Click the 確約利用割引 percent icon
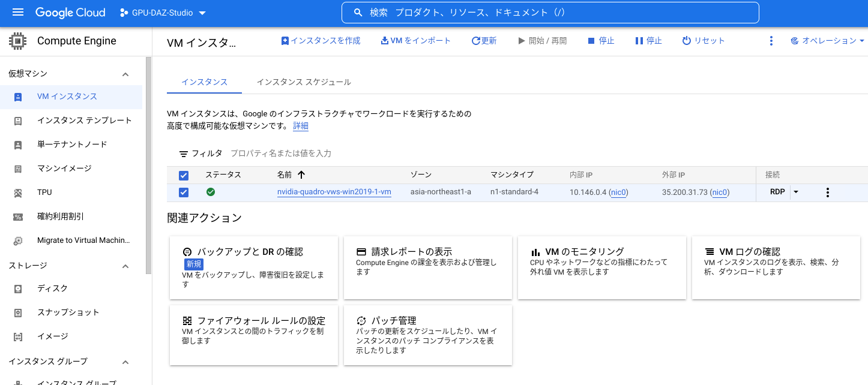 click(18, 216)
